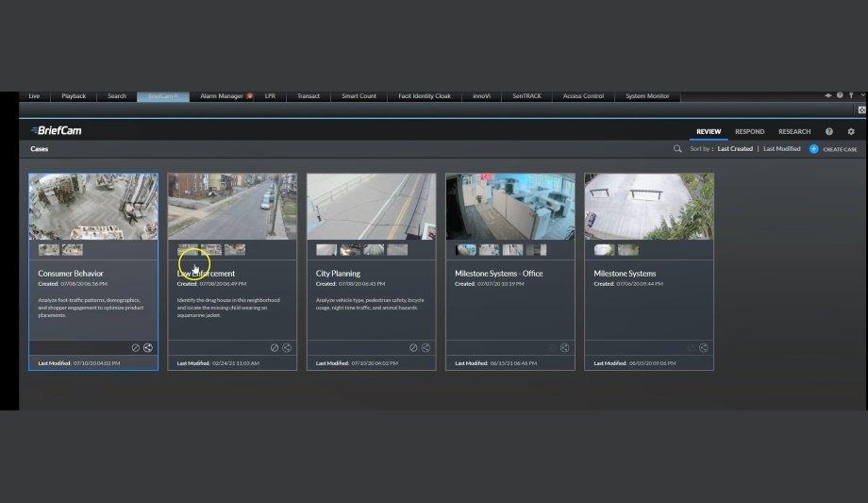Click the Milestone Systems - Office title
This screenshot has width=868, height=503.
click(x=499, y=273)
